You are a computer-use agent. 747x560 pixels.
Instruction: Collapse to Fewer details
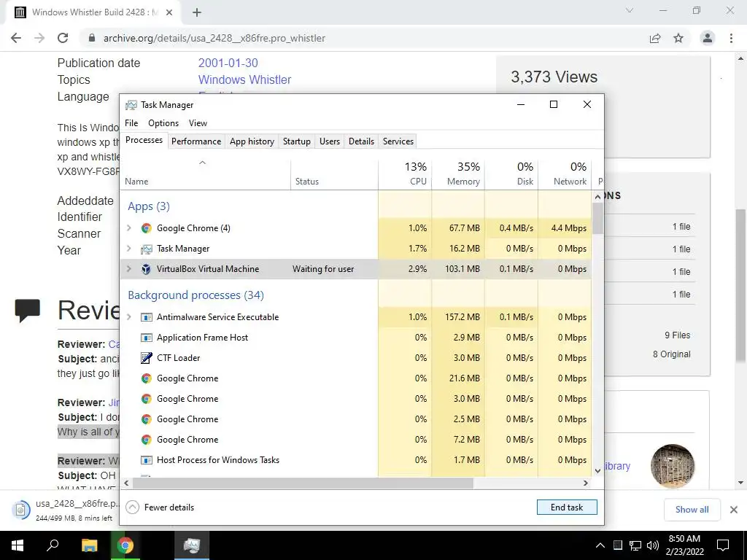[160, 507]
